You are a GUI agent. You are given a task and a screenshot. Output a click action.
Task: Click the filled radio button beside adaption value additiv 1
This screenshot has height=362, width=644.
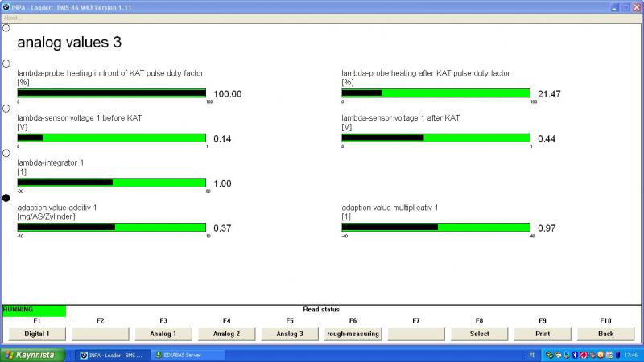6,197
